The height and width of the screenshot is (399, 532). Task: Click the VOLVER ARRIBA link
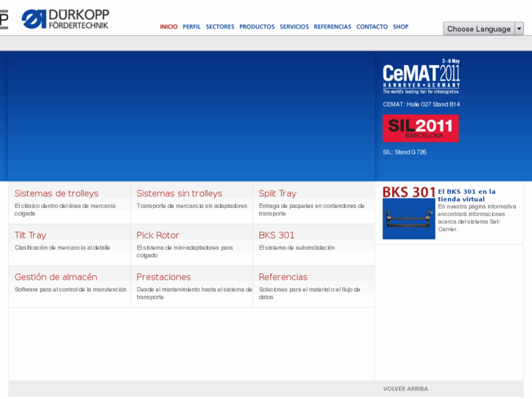(405, 389)
